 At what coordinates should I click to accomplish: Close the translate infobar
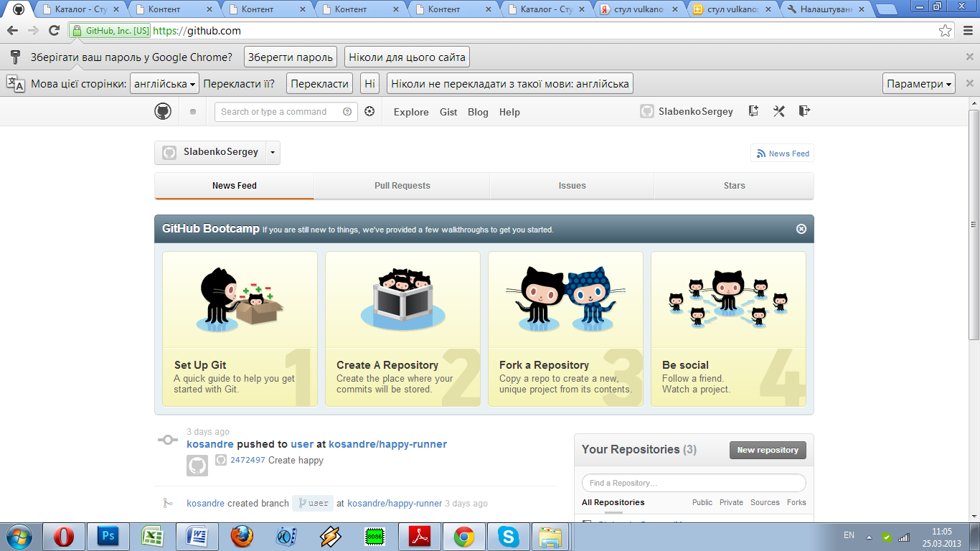click(x=969, y=83)
